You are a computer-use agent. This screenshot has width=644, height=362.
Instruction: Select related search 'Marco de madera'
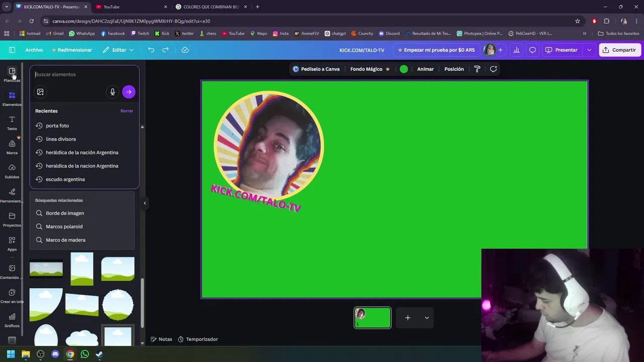click(82, 240)
